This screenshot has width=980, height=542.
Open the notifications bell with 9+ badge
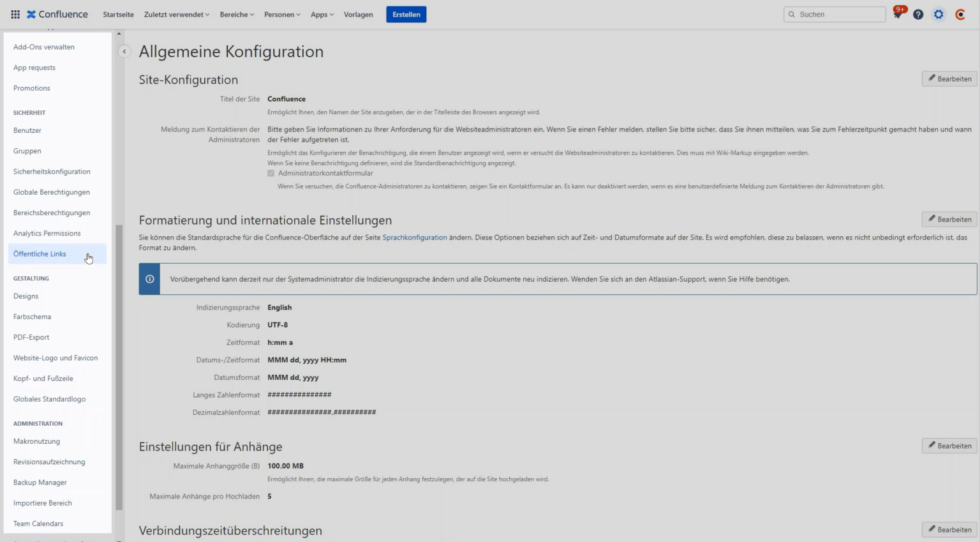pos(897,13)
